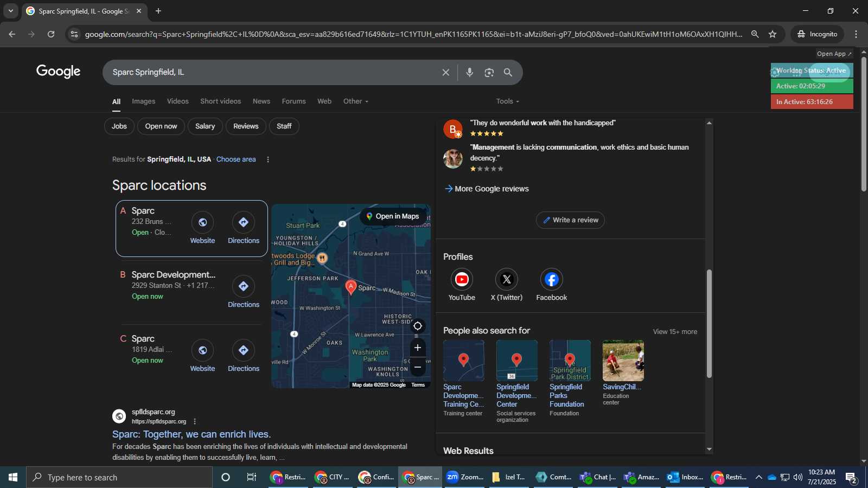Switch to Short videos tab
The height and width of the screenshot is (488, 868).
(221, 101)
